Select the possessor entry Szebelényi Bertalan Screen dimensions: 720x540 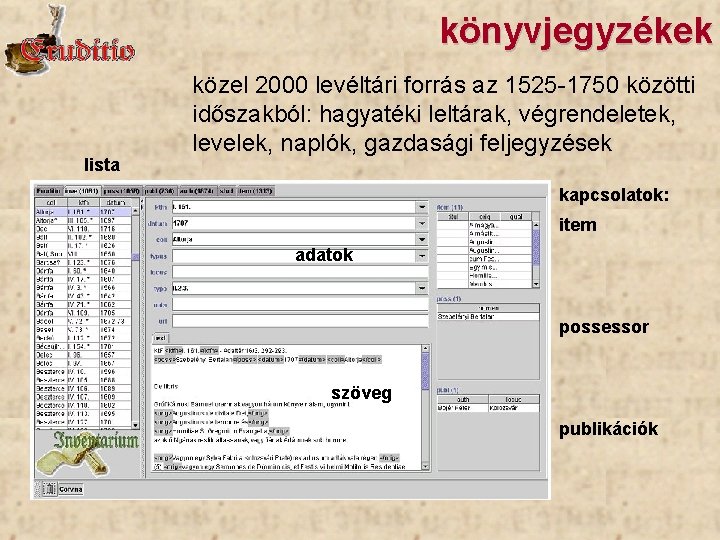488,316
